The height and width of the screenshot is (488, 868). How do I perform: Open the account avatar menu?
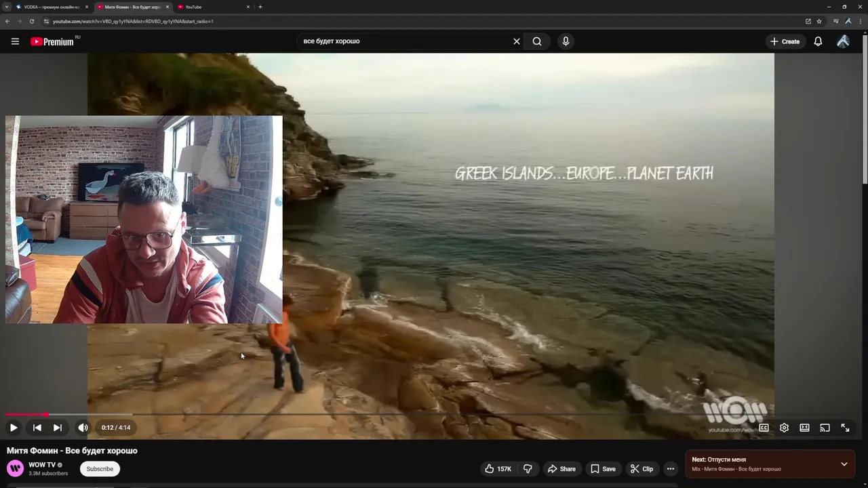[x=843, y=41]
